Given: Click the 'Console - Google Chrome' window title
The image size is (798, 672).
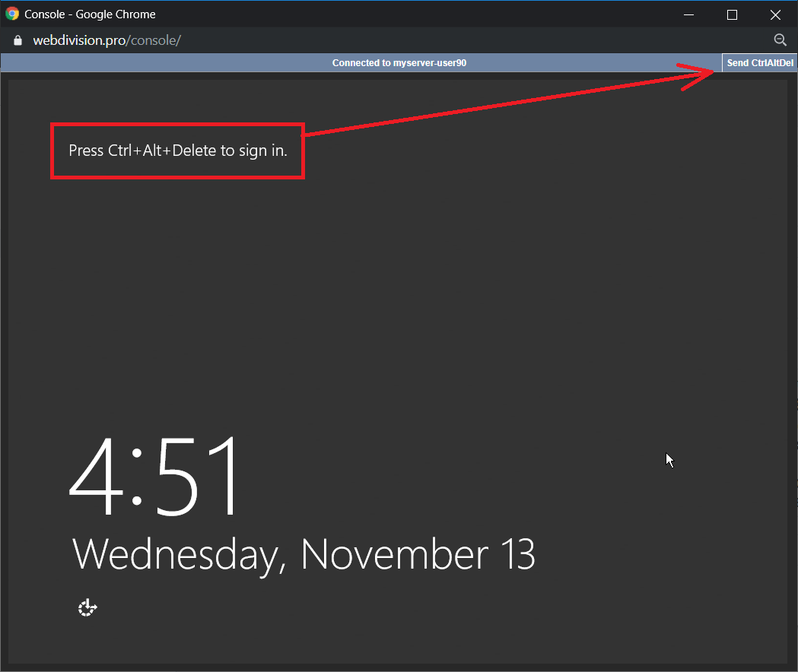Looking at the screenshot, I should (90, 14).
